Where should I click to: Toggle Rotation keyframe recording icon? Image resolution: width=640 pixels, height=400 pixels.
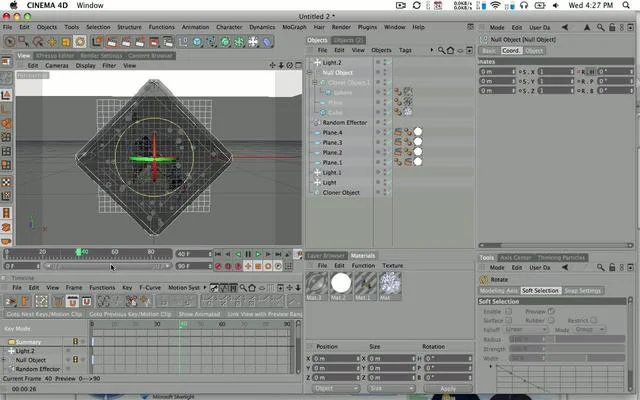point(268,266)
